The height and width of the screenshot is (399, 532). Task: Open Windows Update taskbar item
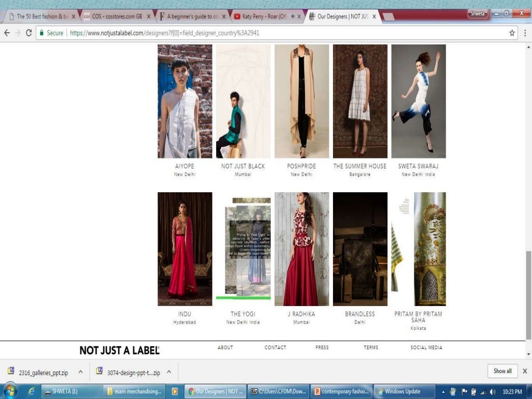(404, 391)
